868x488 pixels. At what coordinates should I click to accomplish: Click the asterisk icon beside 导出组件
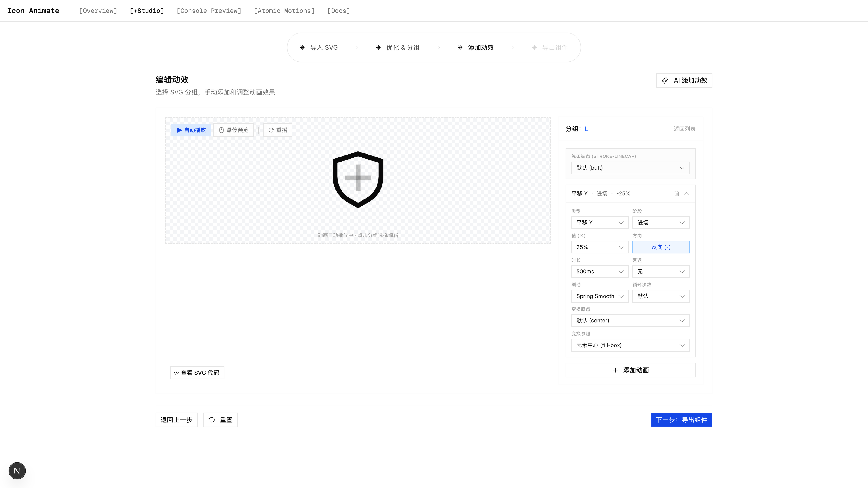(534, 47)
